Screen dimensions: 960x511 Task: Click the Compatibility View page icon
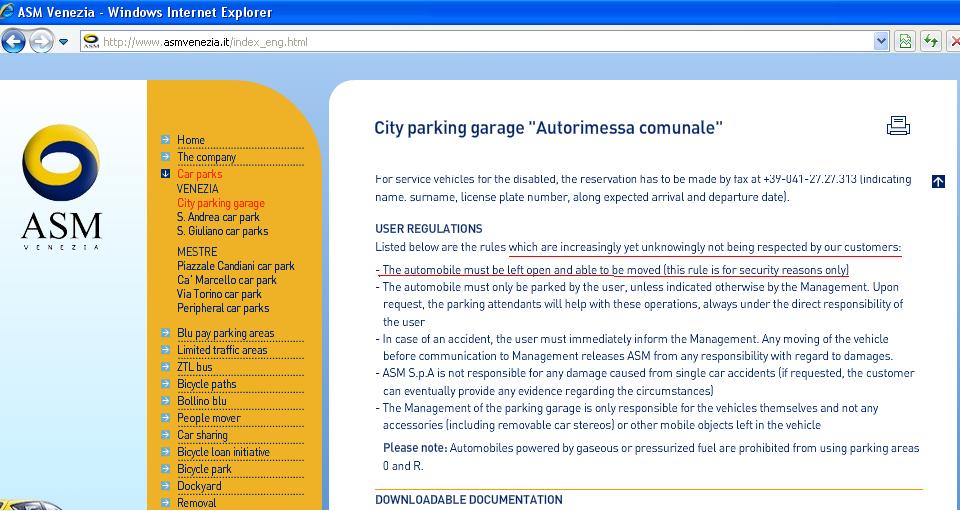click(x=905, y=42)
